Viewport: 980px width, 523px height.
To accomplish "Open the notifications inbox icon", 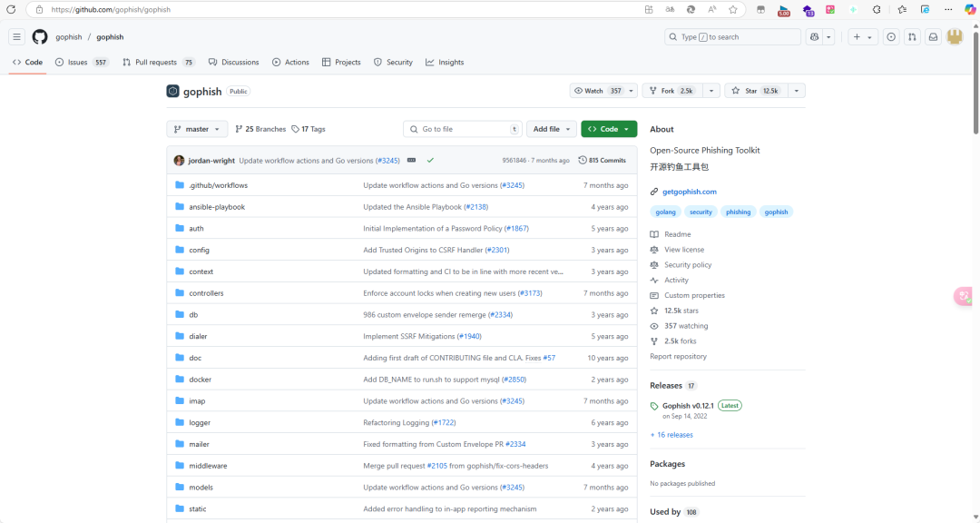I will click(933, 37).
